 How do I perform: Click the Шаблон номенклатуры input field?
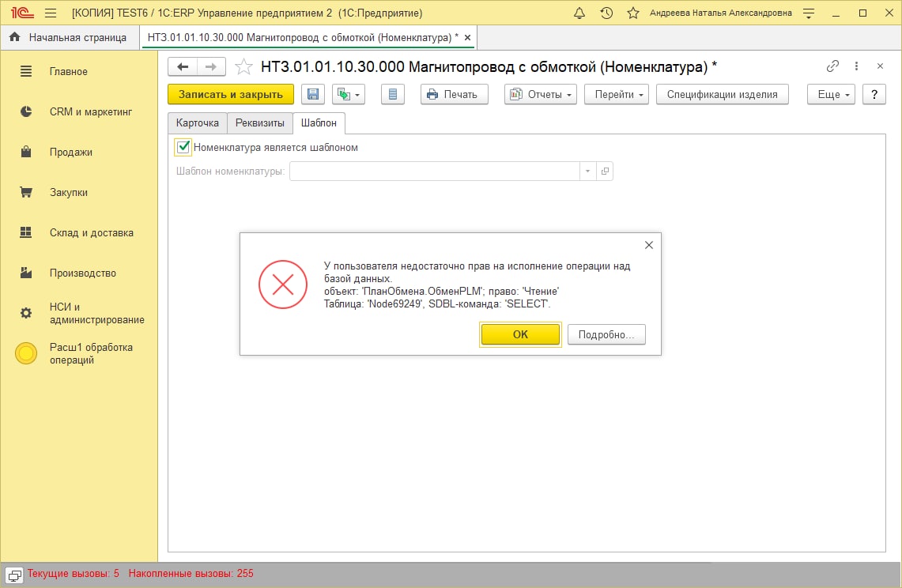434,171
